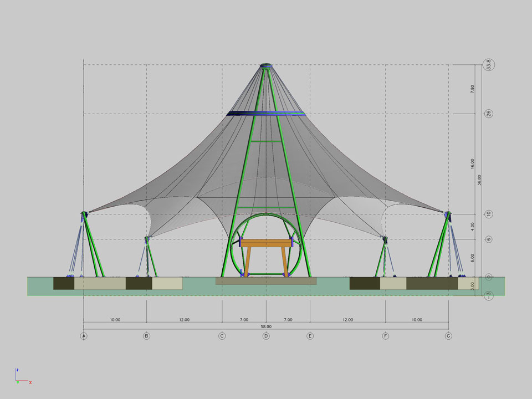The width and height of the screenshot is (532, 399).
Task: Select grid axis marker D
Action: [266, 336]
